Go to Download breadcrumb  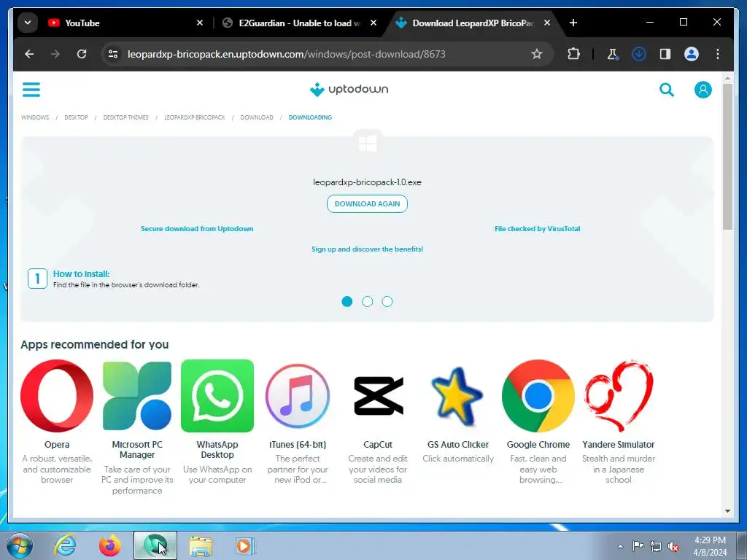tap(257, 117)
